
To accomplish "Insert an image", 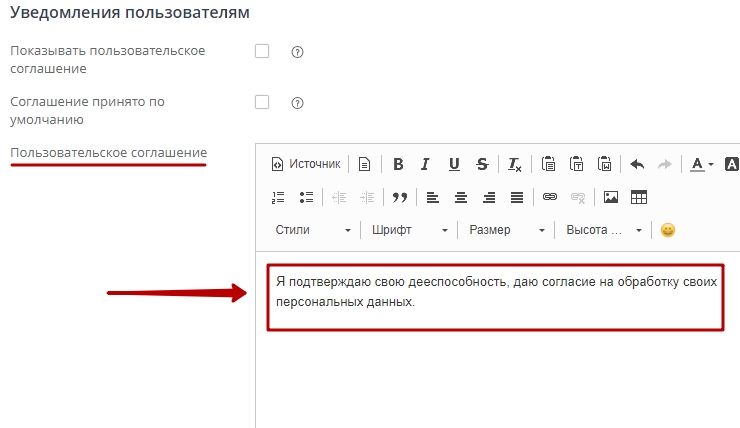I will 611,197.
